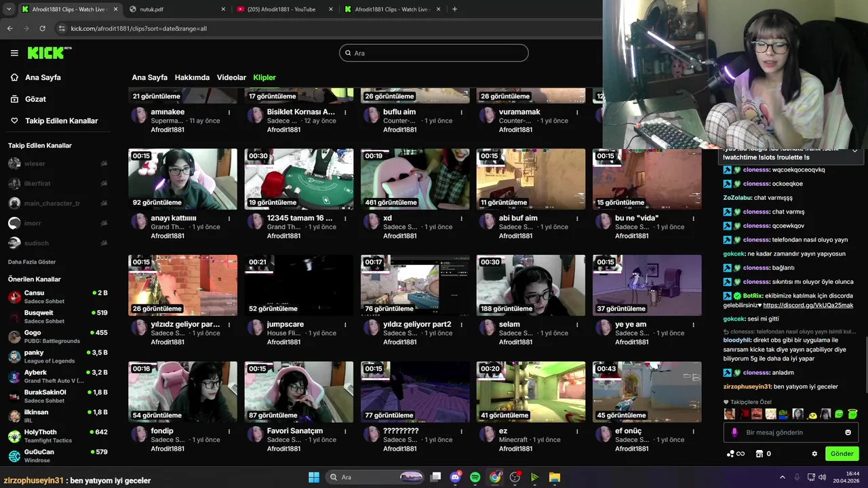This screenshot has width=868, height=488.
Task: Open Discord from the taskbar
Action: [x=455, y=477]
